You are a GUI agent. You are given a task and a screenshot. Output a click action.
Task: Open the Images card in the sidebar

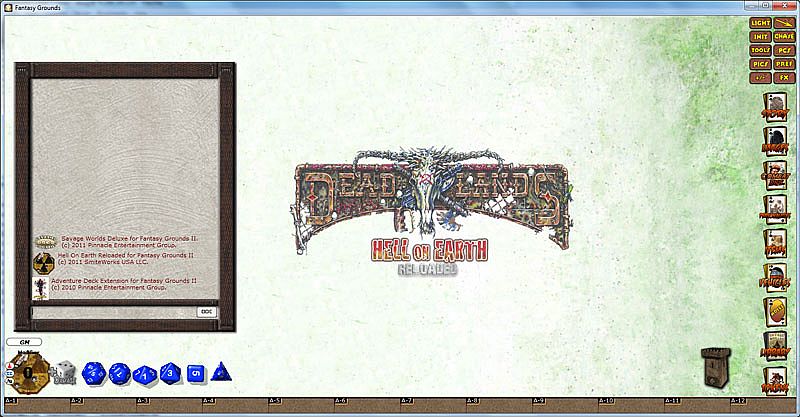[x=775, y=141]
